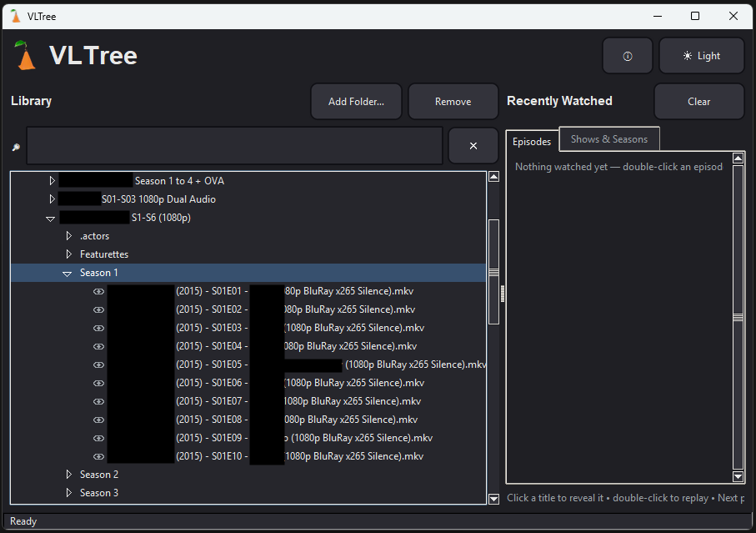Maximize the VLTree window
The image size is (756, 533).
tap(695, 16)
